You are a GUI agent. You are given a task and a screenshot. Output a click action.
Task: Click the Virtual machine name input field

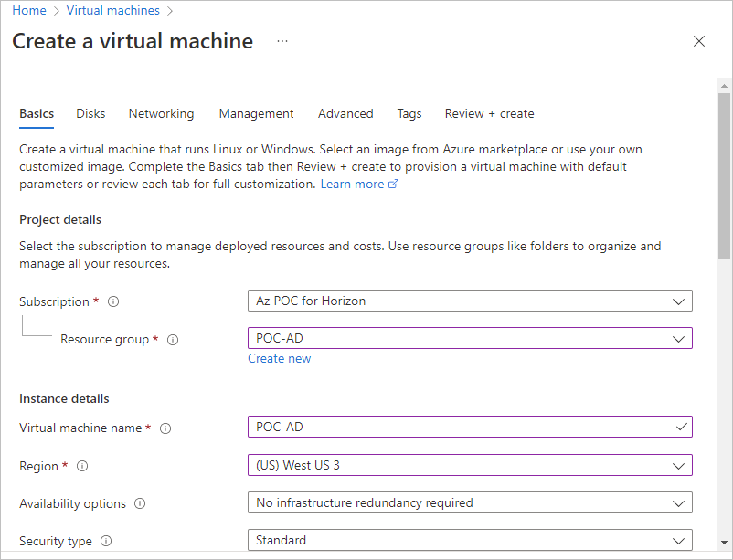(x=470, y=427)
